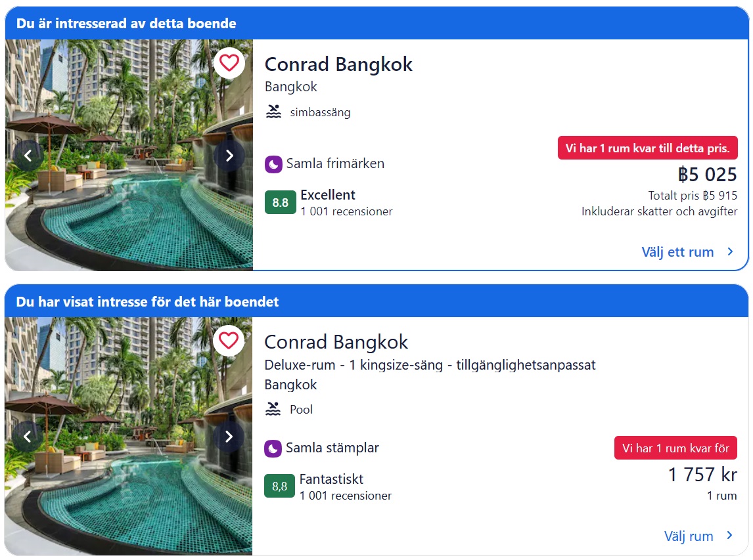Toggle heart on second Conrad Bangkok card
The image size is (753, 560).
pyautogui.click(x=229, y=341)
